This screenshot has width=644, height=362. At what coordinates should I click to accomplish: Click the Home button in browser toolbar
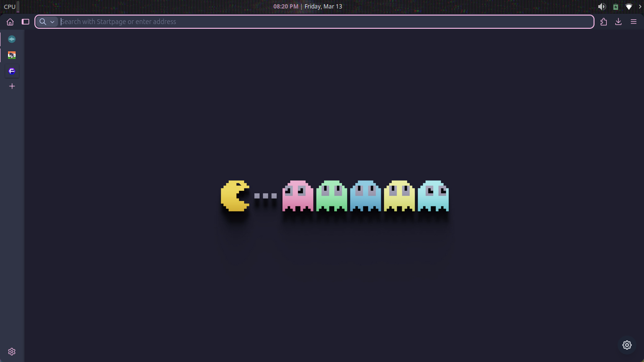(x=10, y=22)
